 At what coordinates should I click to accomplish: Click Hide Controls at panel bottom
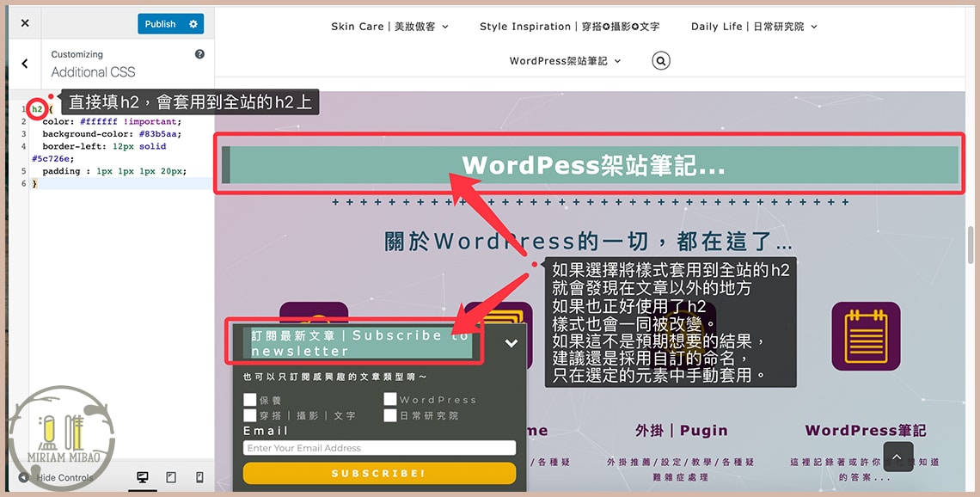click(x=58, y=477)
